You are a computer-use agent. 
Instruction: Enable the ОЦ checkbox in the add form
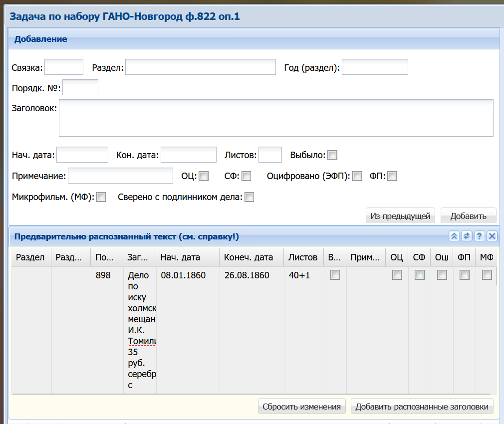204,176
